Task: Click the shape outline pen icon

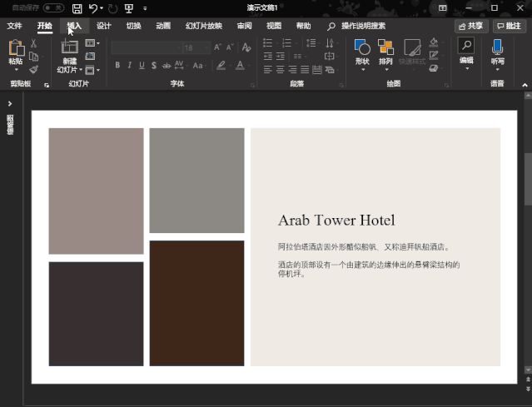Action: tap(434, 55)
